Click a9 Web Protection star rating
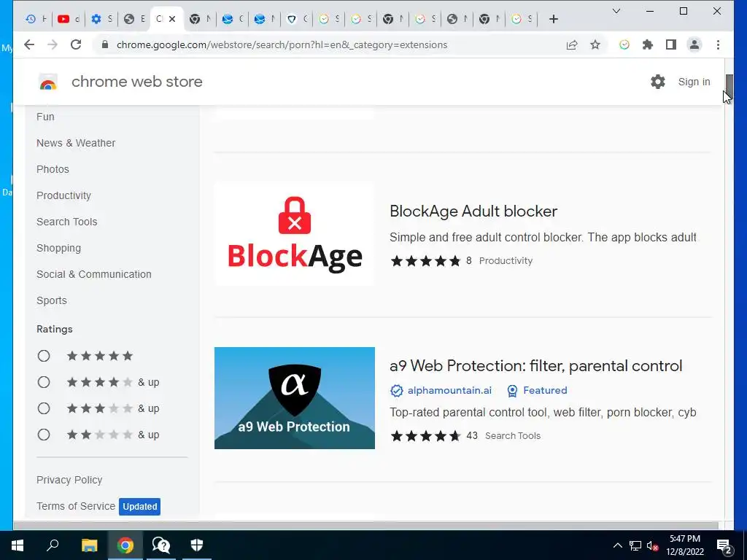This screenshot has height=560, width=747. click(425, 436)
